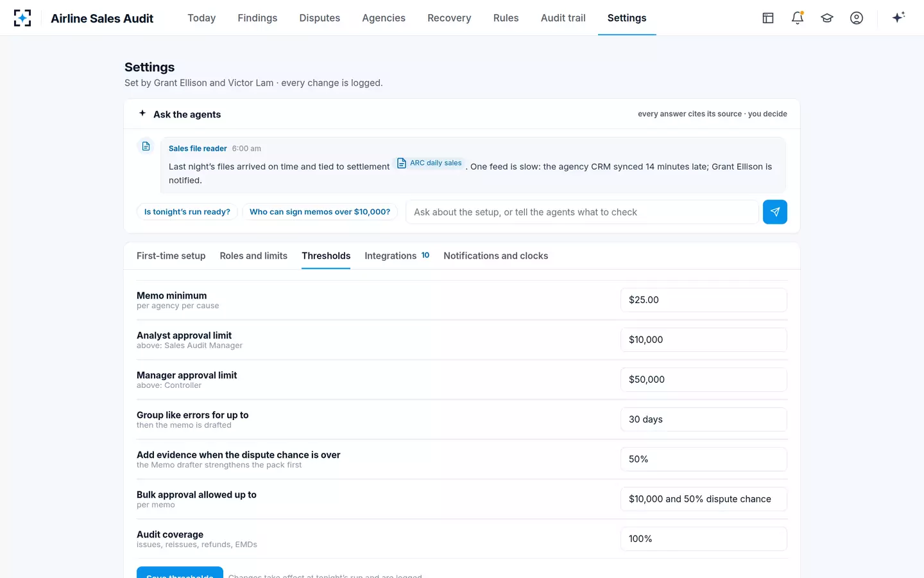The image size is (924, 578).
Task: Click the Save thresholds button
Action: pyautogui.click(x=180, y=573)
